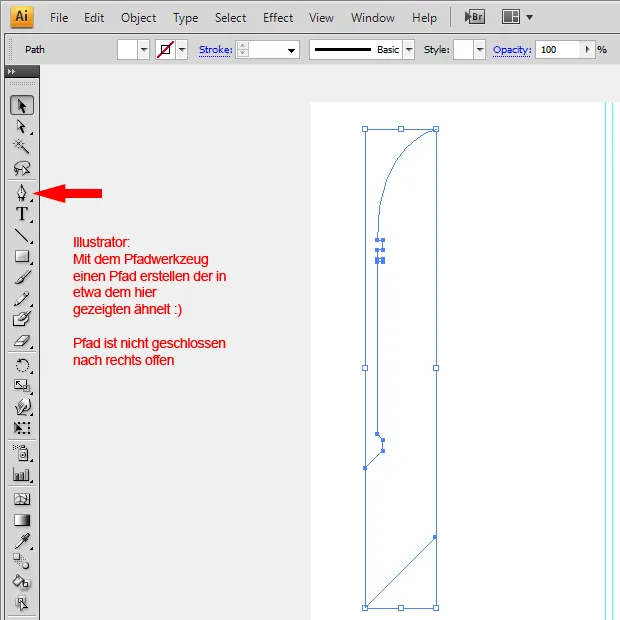
Task: Click the Opacity value input field
Action: point(558,50)
